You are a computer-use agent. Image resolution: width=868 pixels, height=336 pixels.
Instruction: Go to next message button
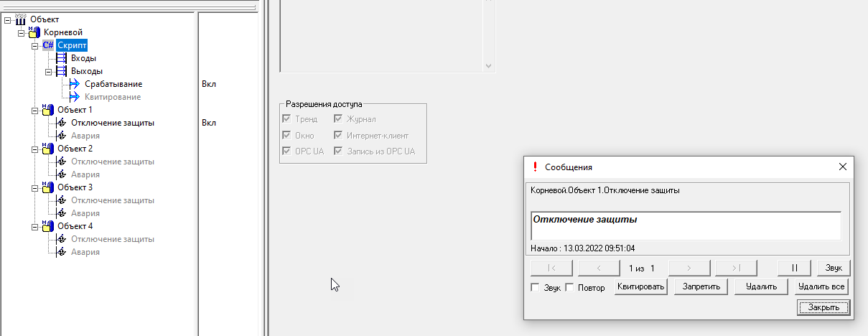pyautogui.click(x=689, y=268)
